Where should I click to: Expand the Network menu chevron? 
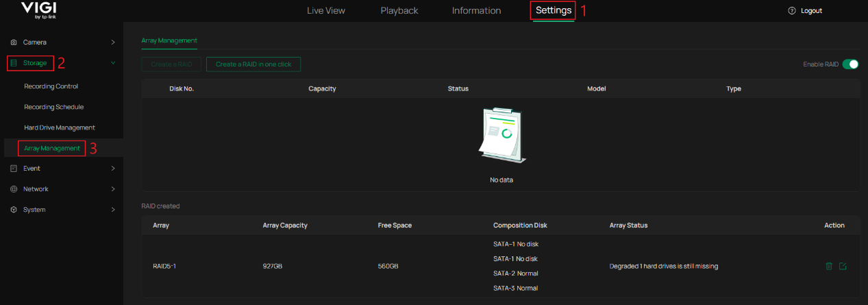tap(113, 189)
